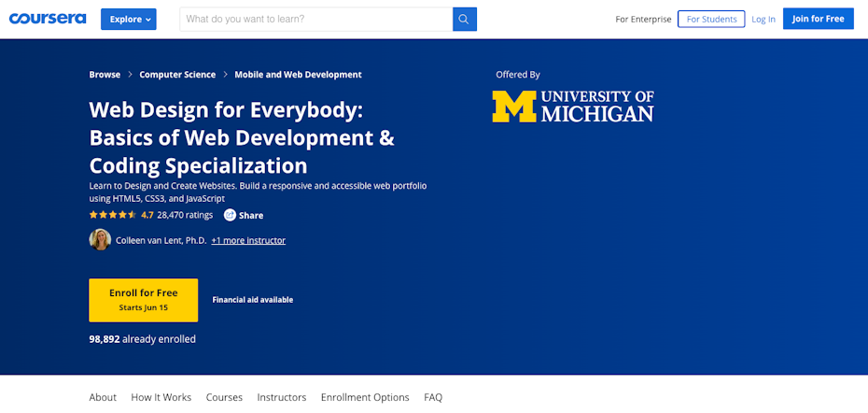Open the For Enterprise link
This screenshot has height=413, width=868.
(643, 19)
